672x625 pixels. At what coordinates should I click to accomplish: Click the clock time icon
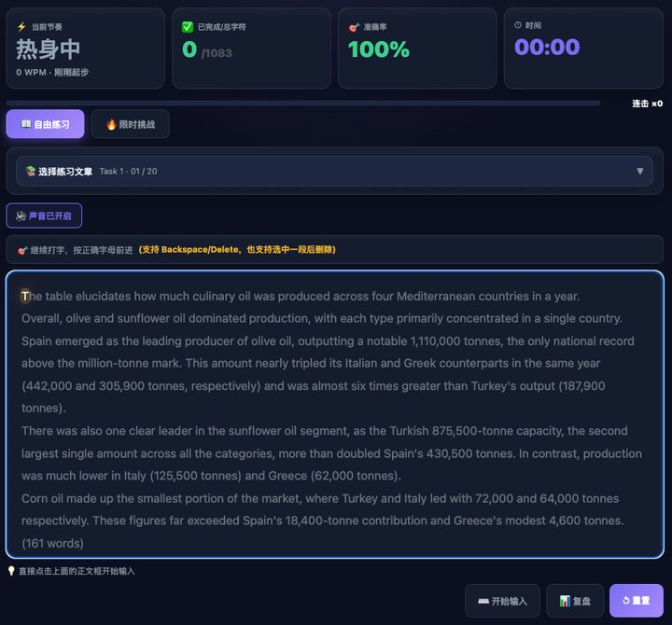click(518, 25)
